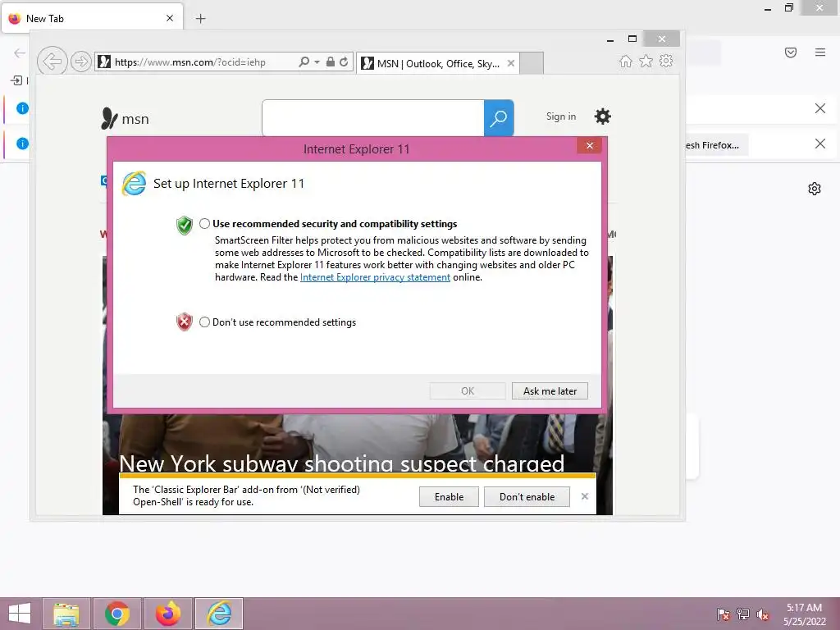Dismiss the add-on notification bar
Viewport: 840px width, 630px height.
coord(584,496)
